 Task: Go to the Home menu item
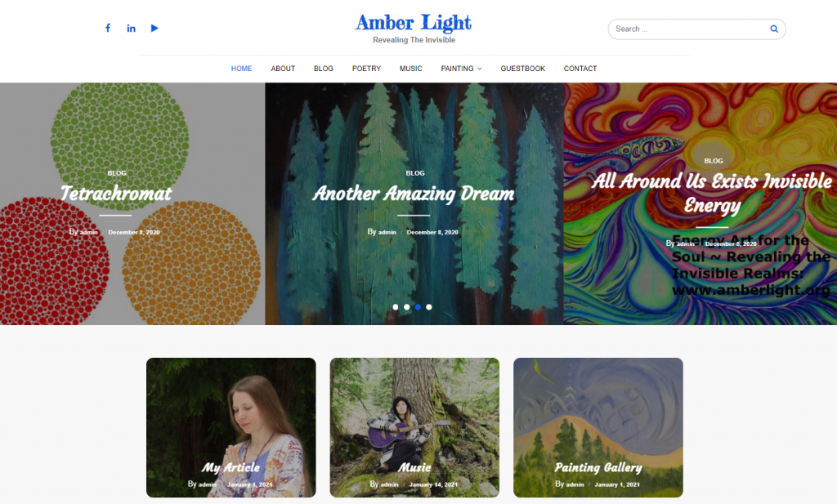click(241, 69)
